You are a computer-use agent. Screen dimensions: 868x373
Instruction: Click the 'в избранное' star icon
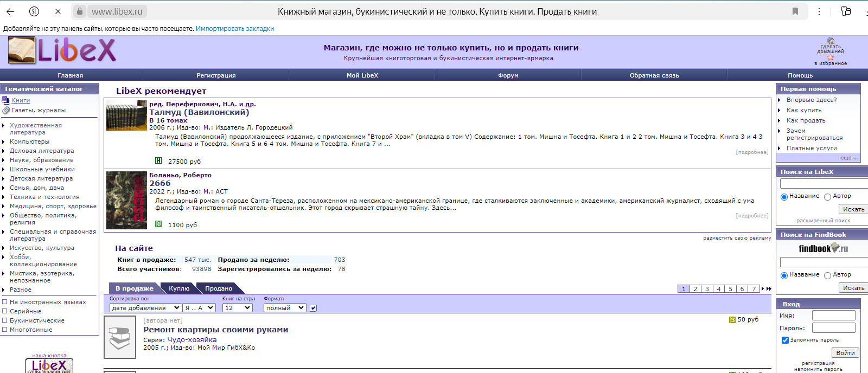tap(830, 57)
